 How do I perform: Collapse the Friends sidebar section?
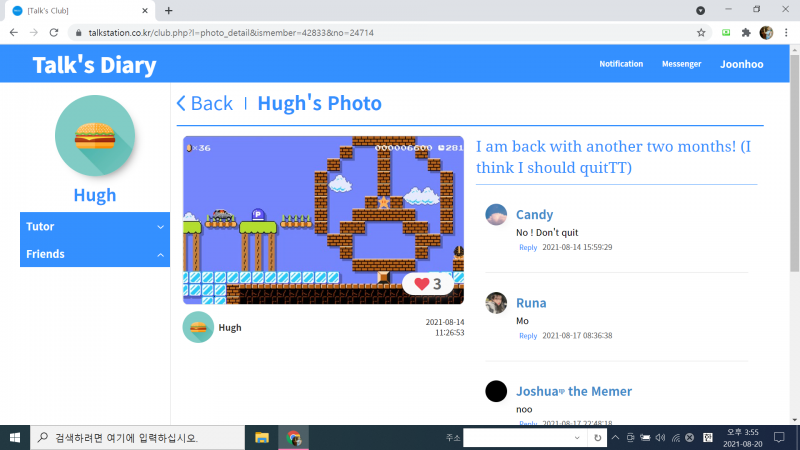tap(95, 254)
